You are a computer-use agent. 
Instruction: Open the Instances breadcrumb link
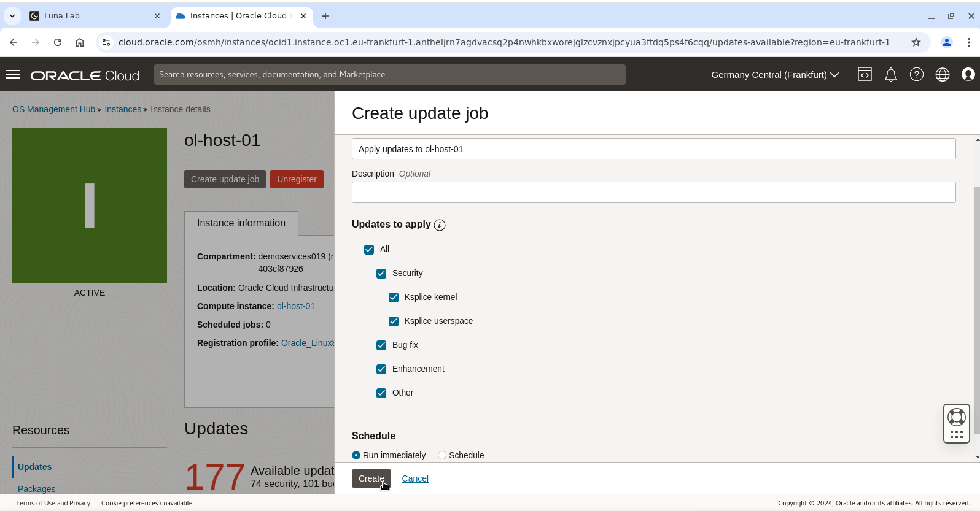tap(123, 109)
